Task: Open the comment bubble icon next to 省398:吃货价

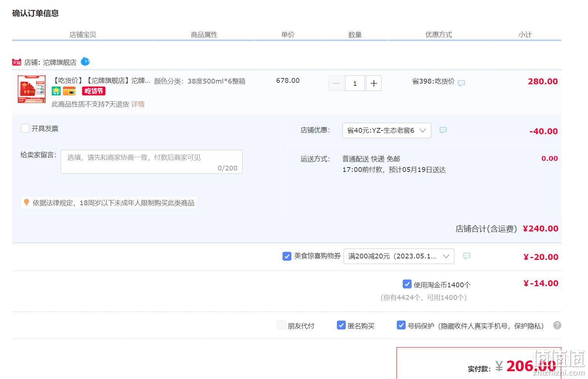Action: pyautogui.click(x=461, y=83)
